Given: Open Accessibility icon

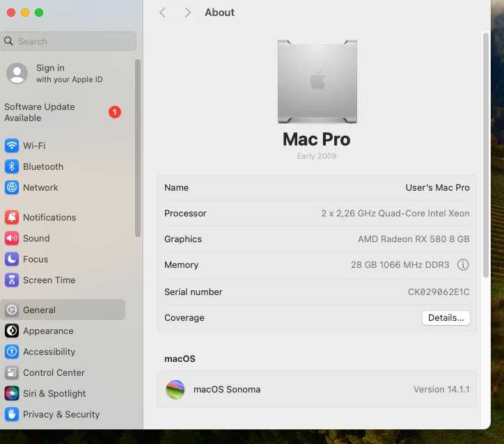Looking at the screenshot, I should point(12,351).
